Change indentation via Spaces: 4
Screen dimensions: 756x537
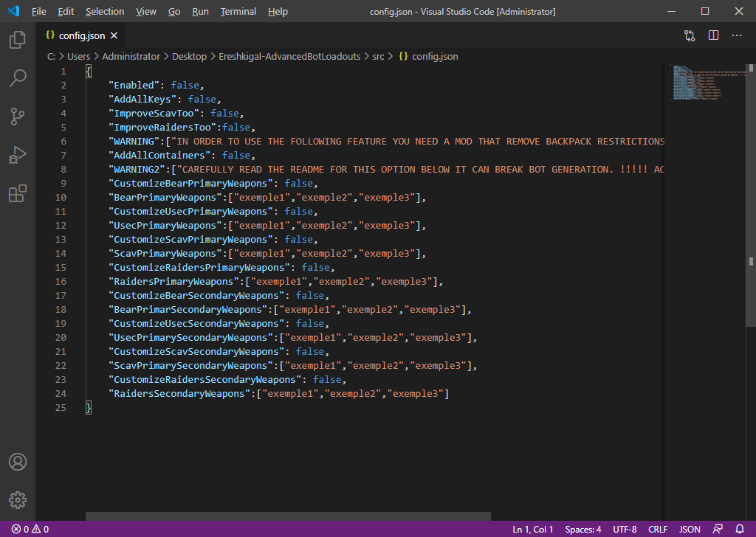click(583, 530)
